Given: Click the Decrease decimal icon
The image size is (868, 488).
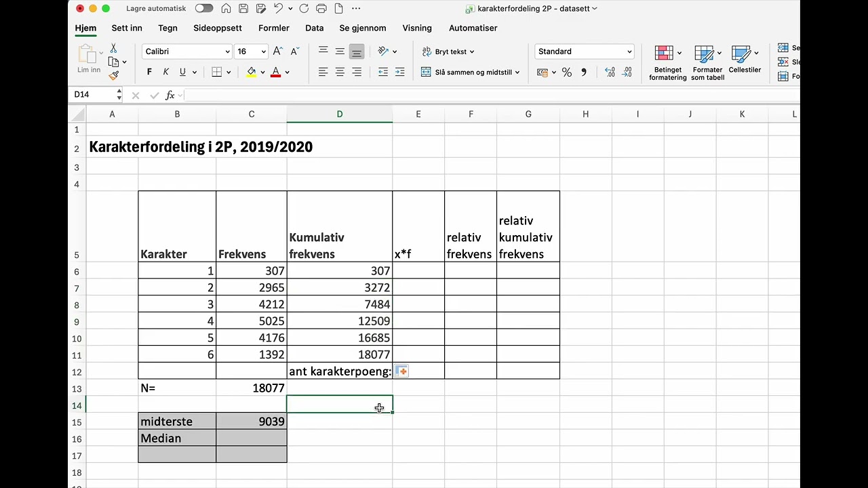Looking at the screenshot, I should pyautogui.click(x=627, y=73).
